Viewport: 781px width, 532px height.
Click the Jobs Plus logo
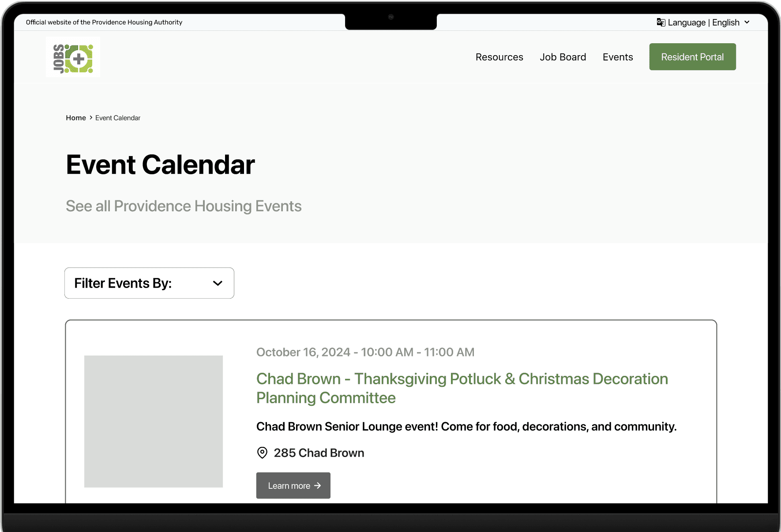tap(73, 57)
